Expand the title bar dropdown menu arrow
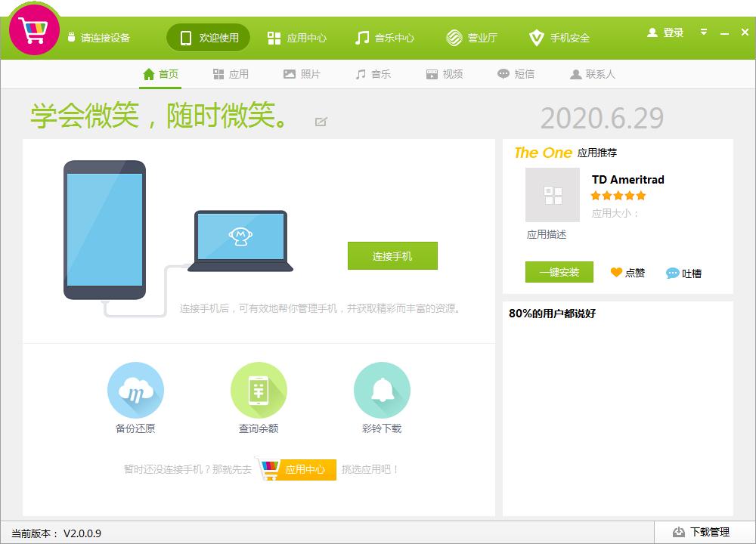 coord(703,32)
